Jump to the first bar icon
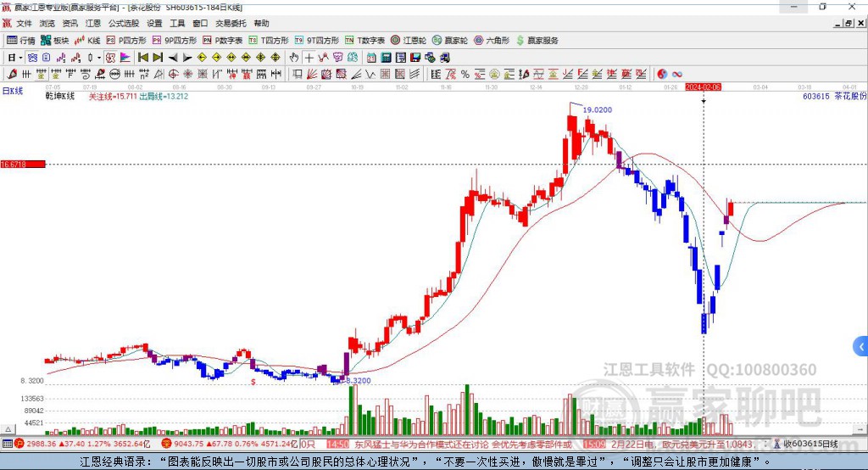Image resolution: width=868 pixels, height=470 pixels. pos(142,58)
